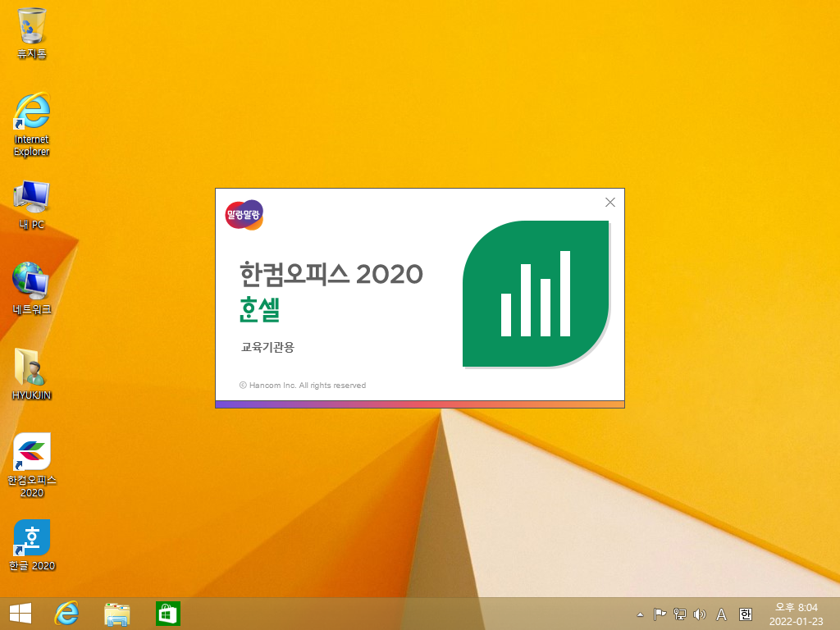Open the Windows Start button
840x630 pixels.
tap(21, 614)
